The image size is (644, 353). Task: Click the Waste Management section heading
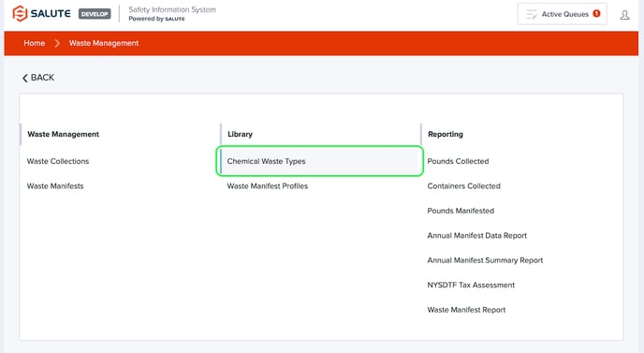64,134
